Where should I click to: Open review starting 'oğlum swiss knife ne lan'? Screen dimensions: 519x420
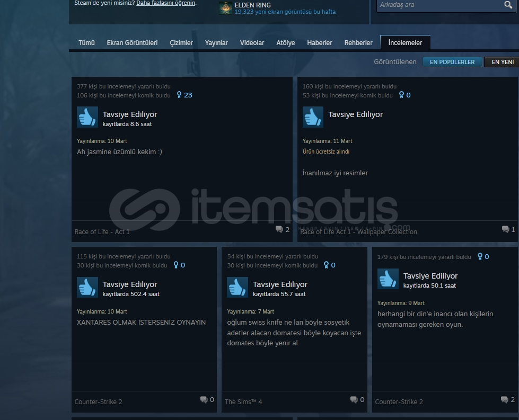click(x=294, y=333)
